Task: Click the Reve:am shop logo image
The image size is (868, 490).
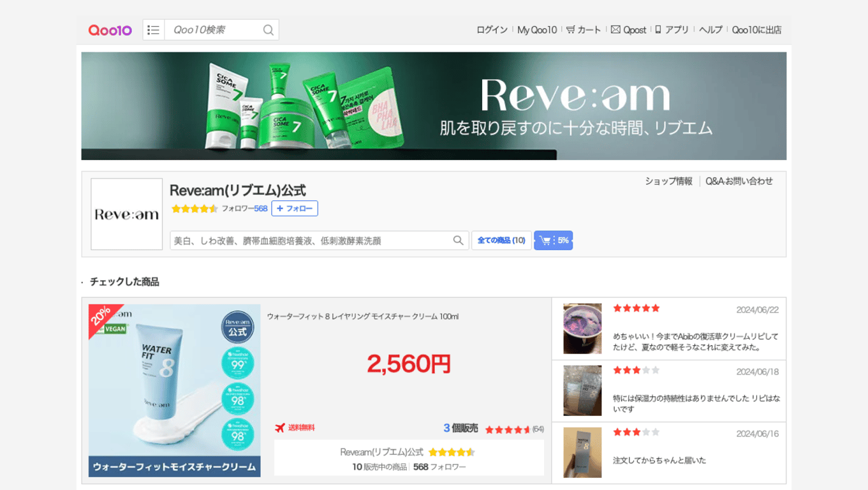Action: [127, 214]
